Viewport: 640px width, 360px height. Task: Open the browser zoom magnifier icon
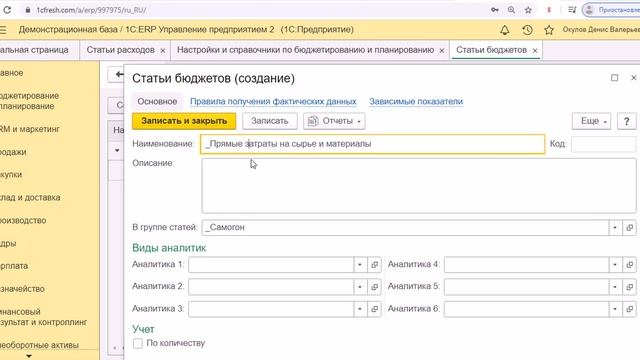click(511, 9)
